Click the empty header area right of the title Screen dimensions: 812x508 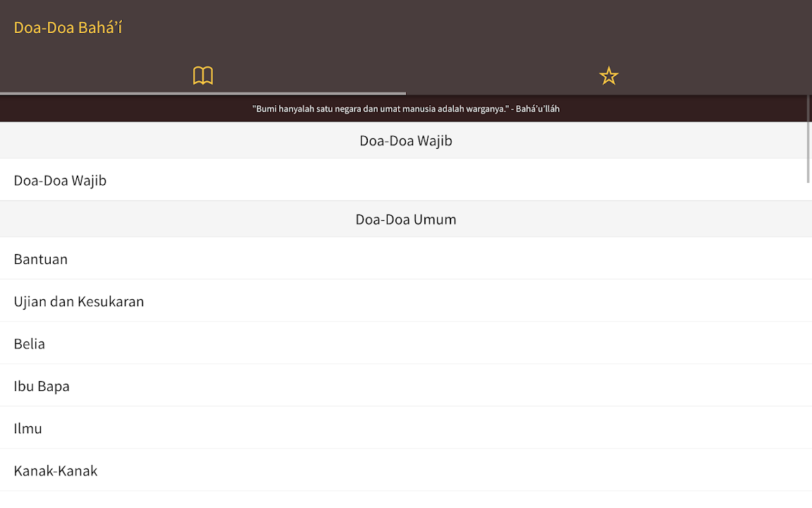(x=493, y=28)
